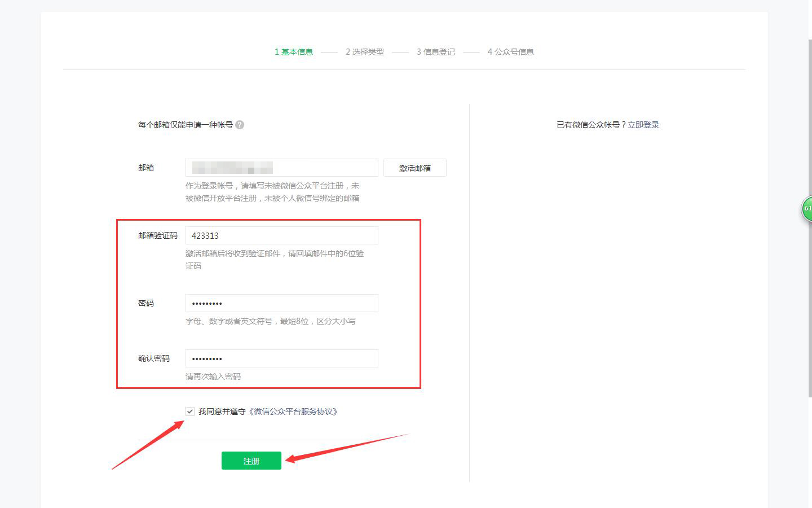Open the green "61" floating badge on right edge

pos(807,209)
